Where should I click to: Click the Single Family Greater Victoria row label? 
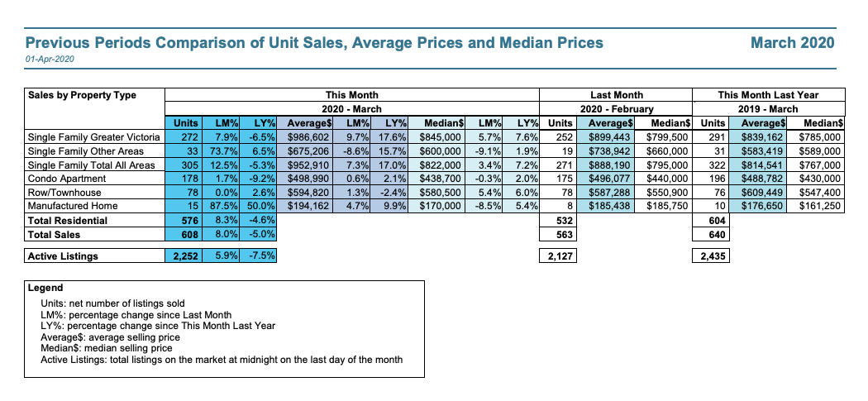click(87, 137)
